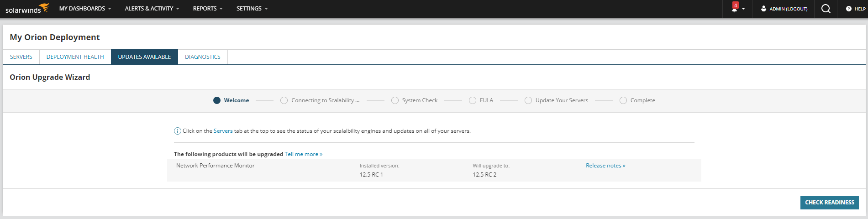Image resolution: width=868 pixels, height=219 pixels.
Task: Click the info icon beside the Servers hint
Action: (178, 131)
